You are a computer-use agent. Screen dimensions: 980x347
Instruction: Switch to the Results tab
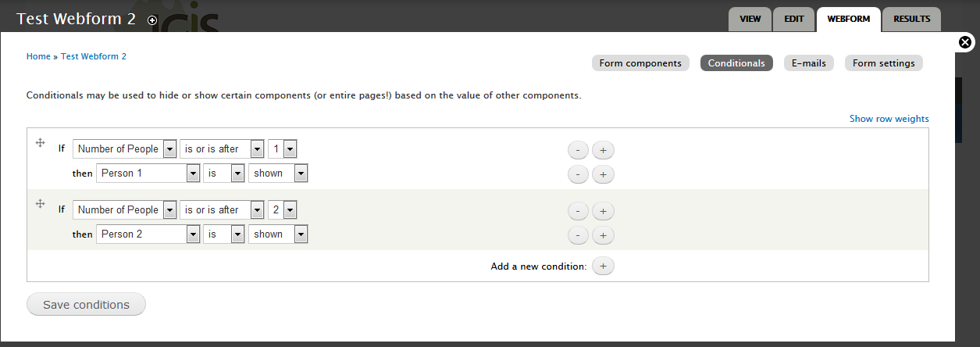[911, 20]
